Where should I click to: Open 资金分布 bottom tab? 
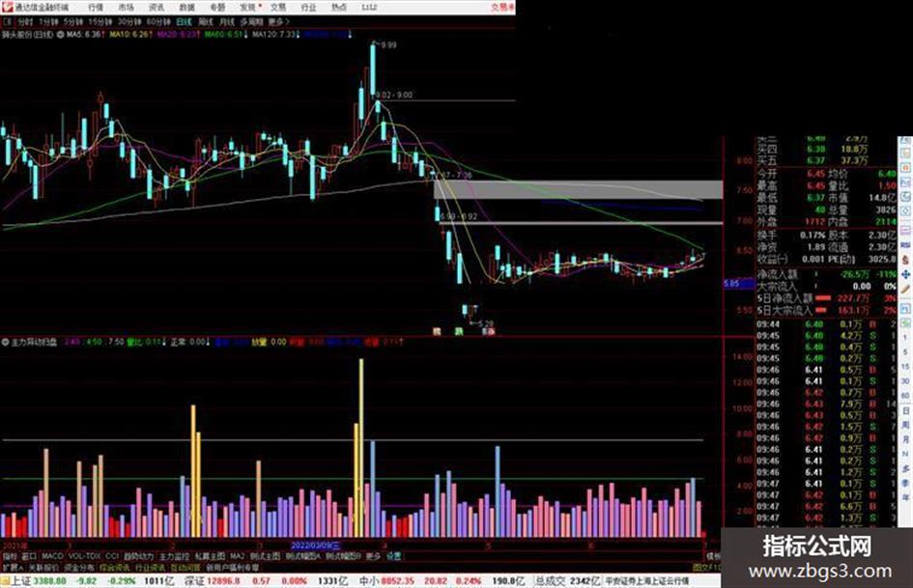click(78, 567)
